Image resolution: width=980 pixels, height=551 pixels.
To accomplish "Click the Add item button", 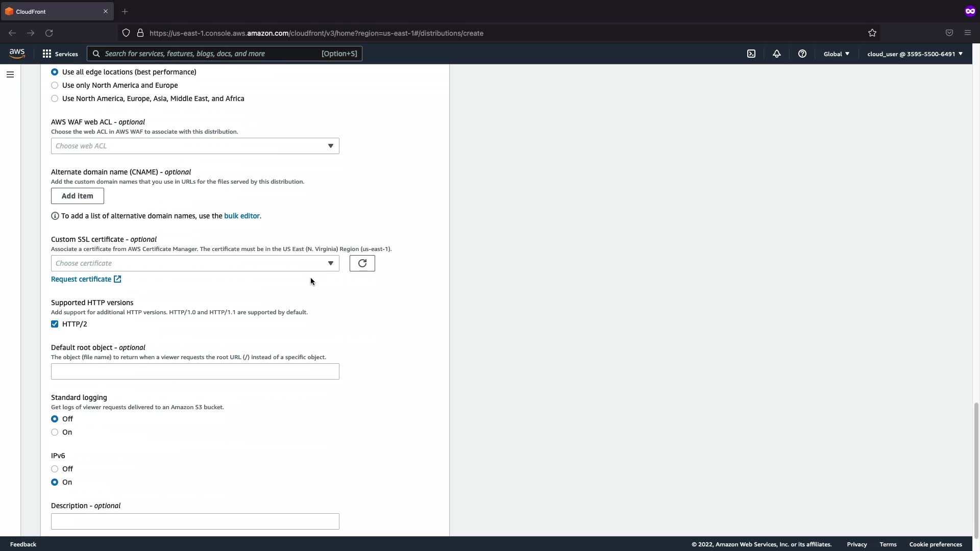I will point(78,196).
